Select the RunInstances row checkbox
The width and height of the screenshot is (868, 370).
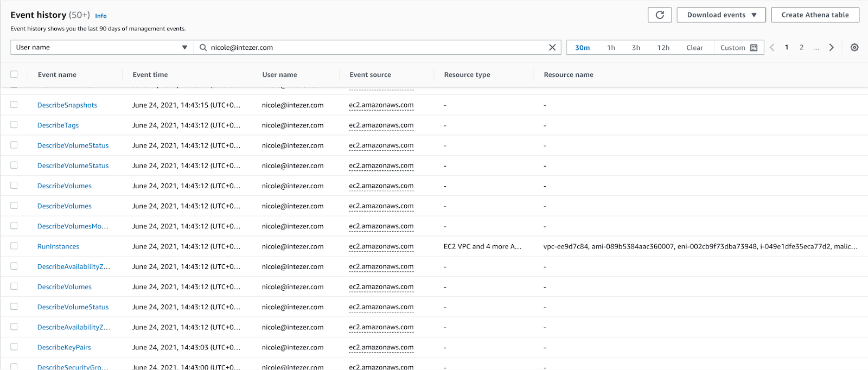point(14,246)
